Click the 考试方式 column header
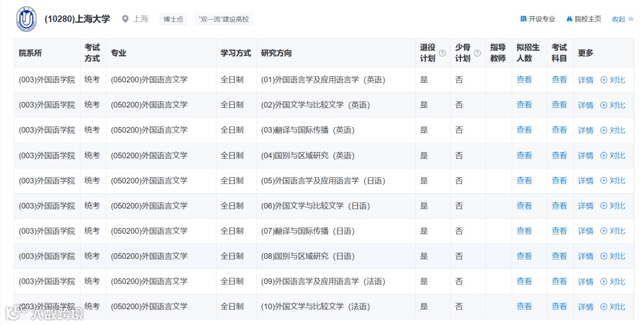Viewport: 644px width, 325px height. 92,53
